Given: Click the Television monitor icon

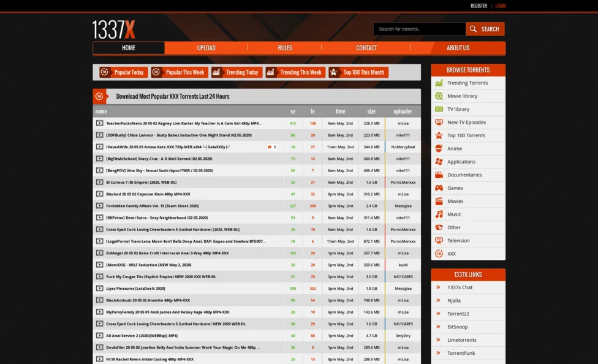Looking at the screenshot, I should pyautogui.click(x=439, y=240).
